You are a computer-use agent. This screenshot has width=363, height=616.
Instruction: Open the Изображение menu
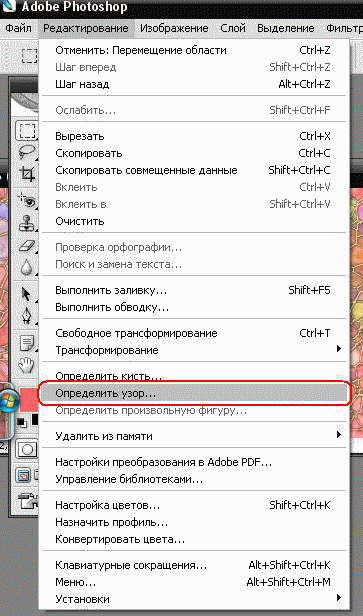pyautogui.click(x=174, y=28)
